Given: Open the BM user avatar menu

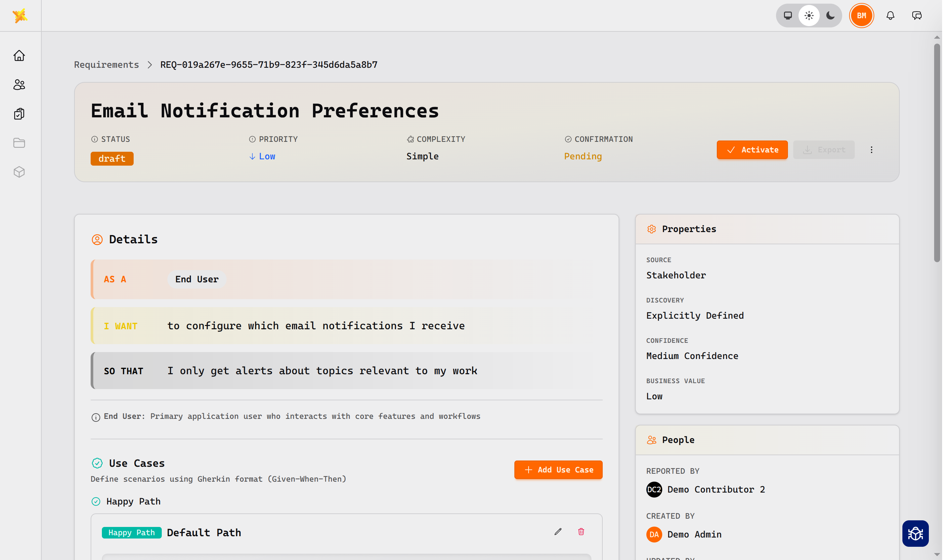Looking at the screenshot, I should (x=861, y=16).
